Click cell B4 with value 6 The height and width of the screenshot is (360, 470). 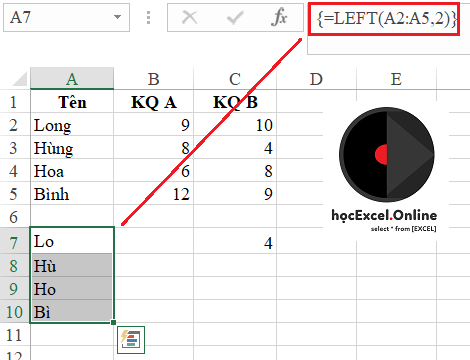[x=154, y=170]
